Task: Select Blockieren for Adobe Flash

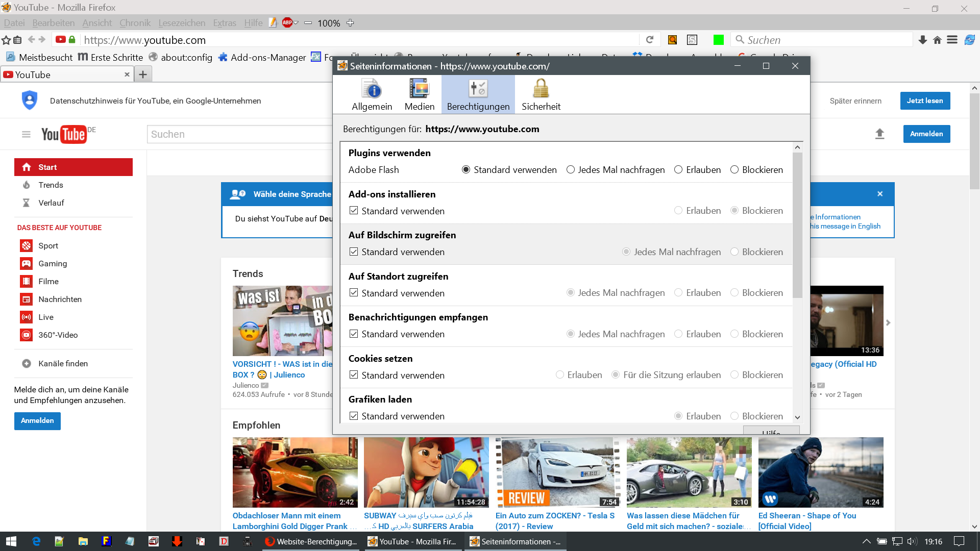Action: click(734, 170)
